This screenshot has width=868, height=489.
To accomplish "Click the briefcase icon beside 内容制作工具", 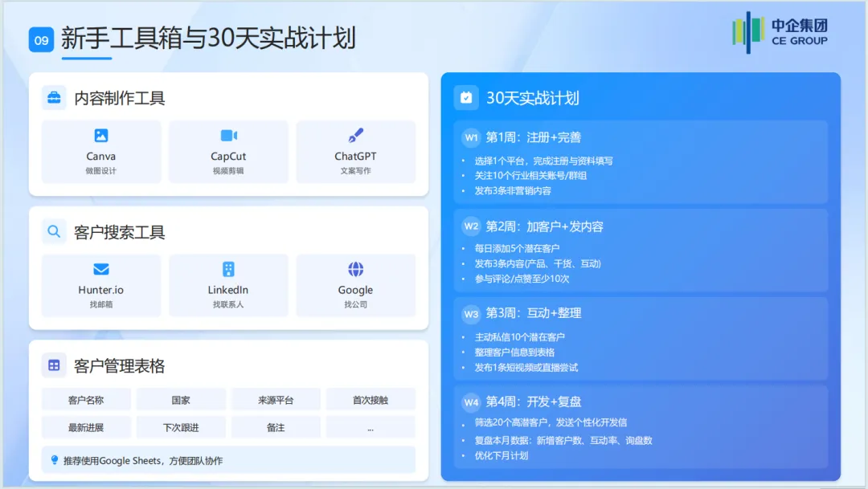I will tap(54, 97).
